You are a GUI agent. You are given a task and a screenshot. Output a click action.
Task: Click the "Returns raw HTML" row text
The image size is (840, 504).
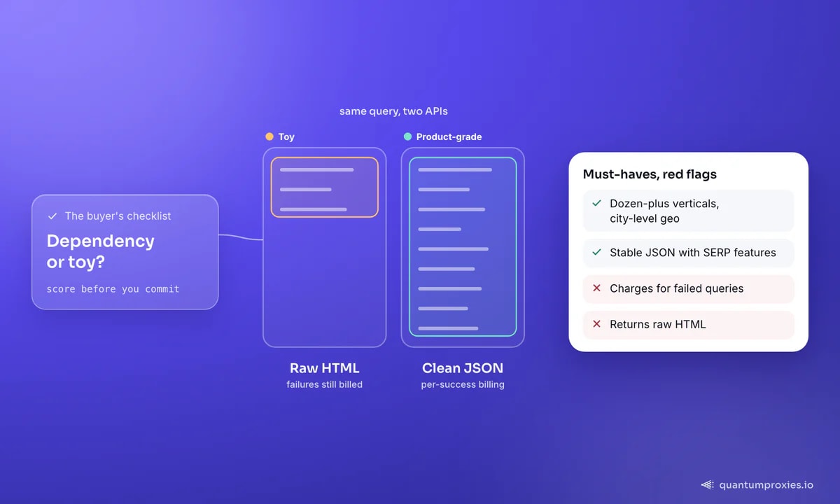pos(658,324)
